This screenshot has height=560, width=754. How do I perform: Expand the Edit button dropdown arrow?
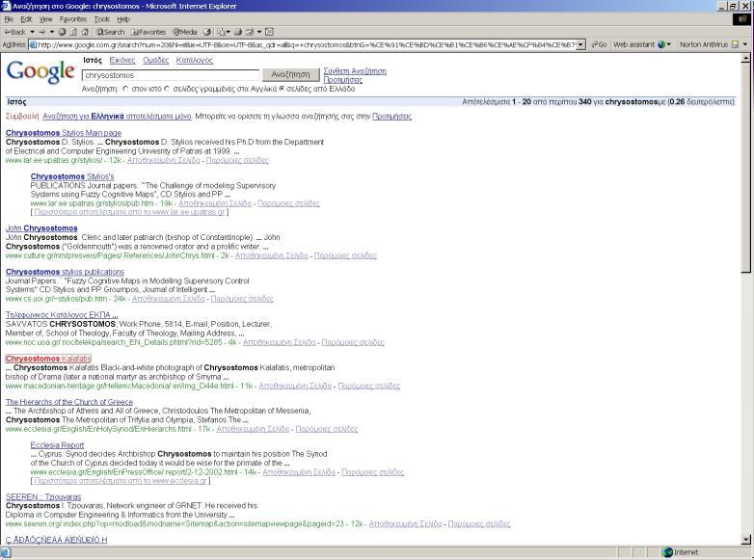[258, 32]
